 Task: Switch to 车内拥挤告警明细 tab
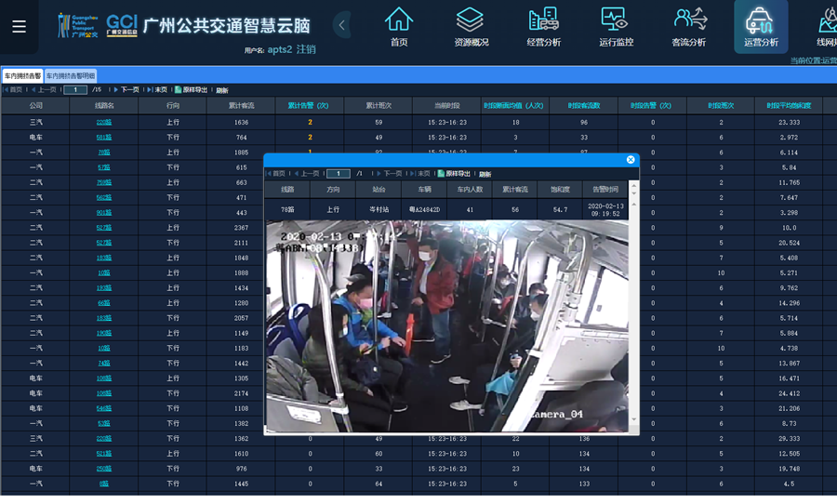coord(71,75)
